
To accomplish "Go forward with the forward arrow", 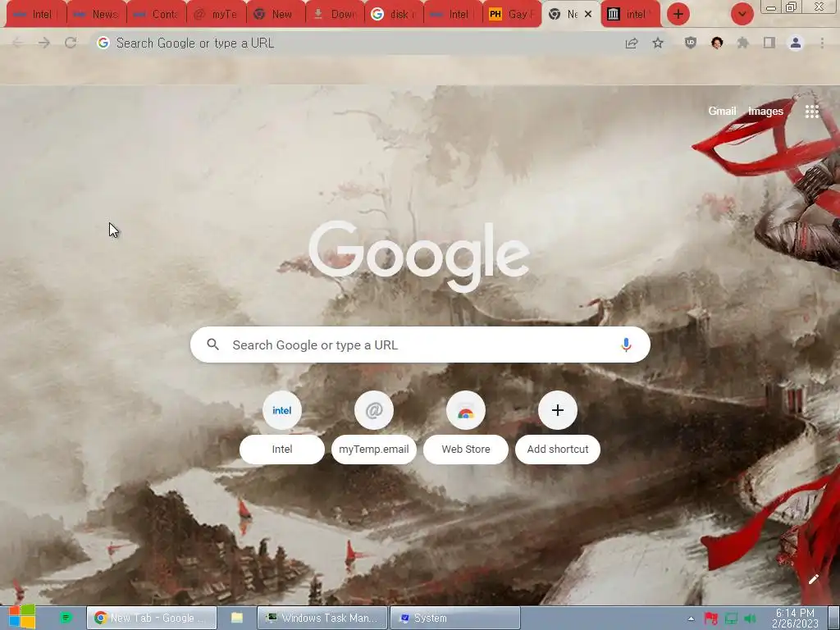I will tap(44, 43).
